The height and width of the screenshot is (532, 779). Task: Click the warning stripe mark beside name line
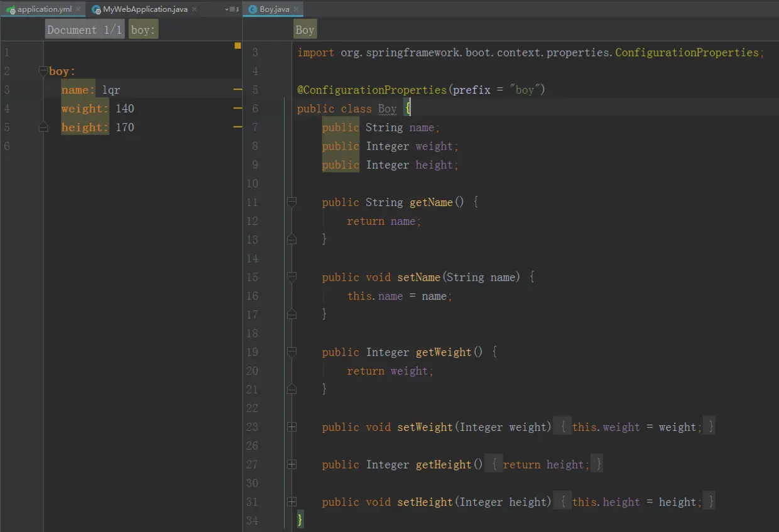tap(237, 90)
